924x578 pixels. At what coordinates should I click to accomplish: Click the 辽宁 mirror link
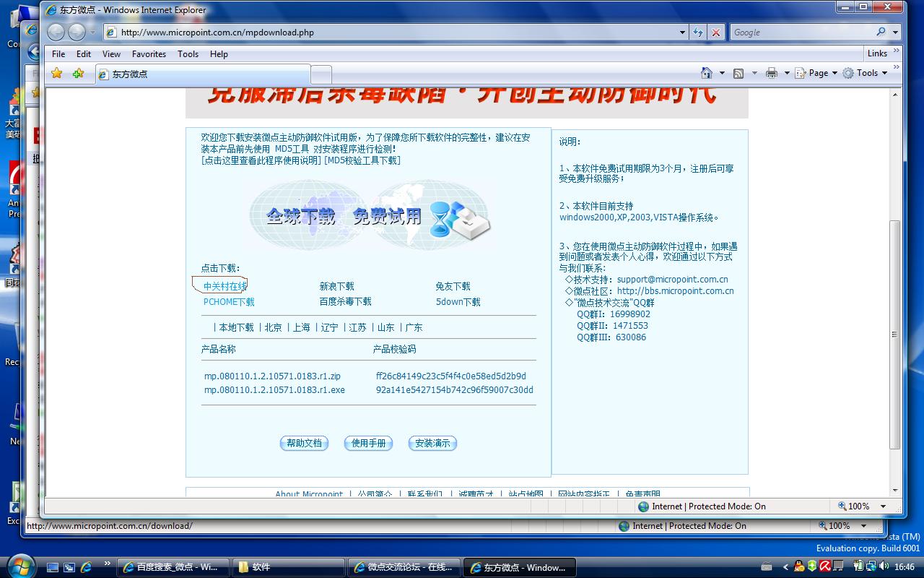pyautogui.click(x=330, y=327)
